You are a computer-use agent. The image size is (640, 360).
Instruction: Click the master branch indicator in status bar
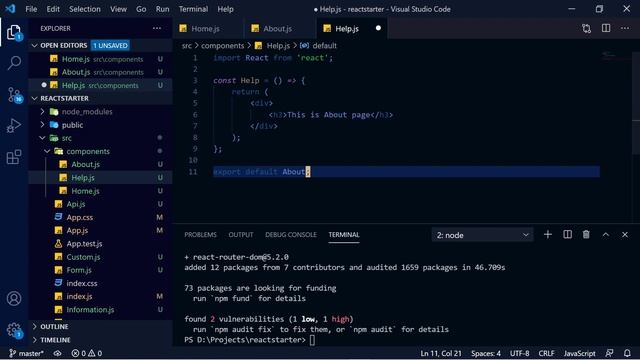pyautogui.click(x=26, y=353)
